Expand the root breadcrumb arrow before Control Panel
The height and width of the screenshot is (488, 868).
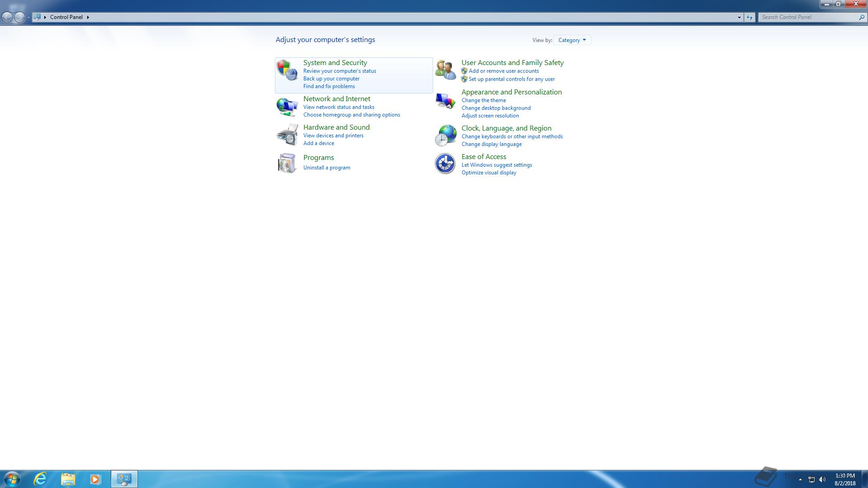(x=45, y=17)
